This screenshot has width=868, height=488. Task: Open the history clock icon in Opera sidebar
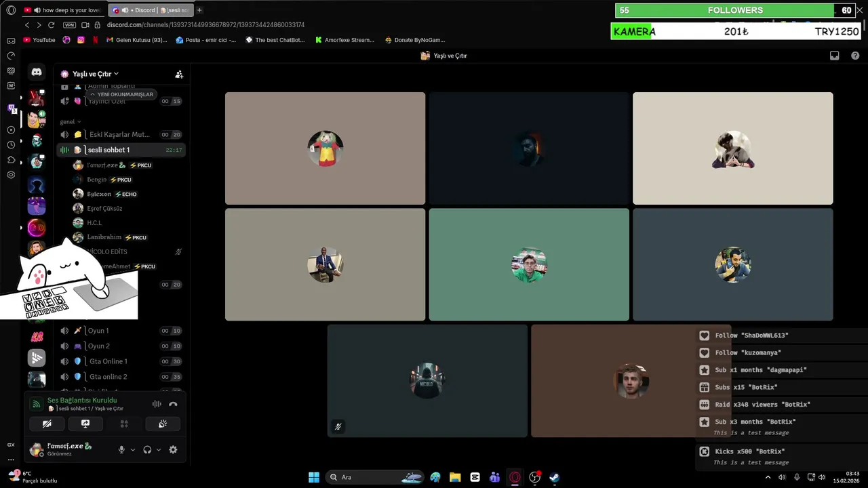(11, 144)
